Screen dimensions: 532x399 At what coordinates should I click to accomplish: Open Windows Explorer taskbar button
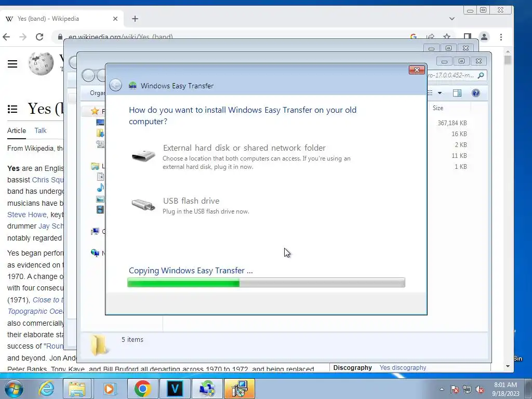click(77, 389)
